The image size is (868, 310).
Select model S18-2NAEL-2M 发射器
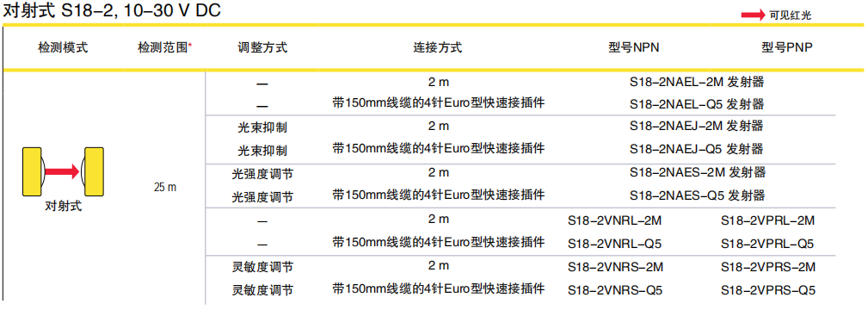pyautogui.click(x=697, y=82)
